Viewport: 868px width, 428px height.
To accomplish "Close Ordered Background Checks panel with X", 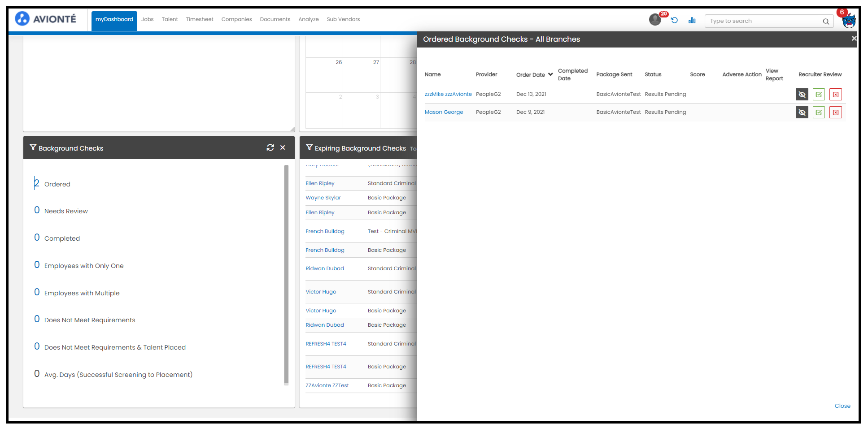I will coord(854,39).
